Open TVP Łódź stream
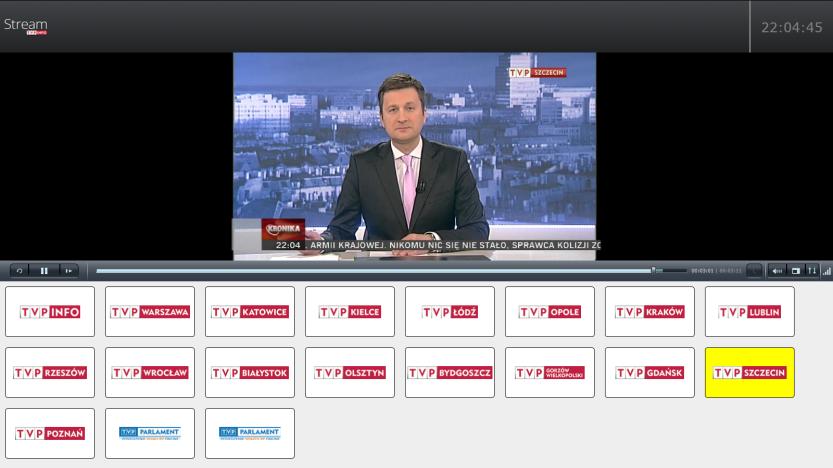833x468 pixels. (450, 312)
